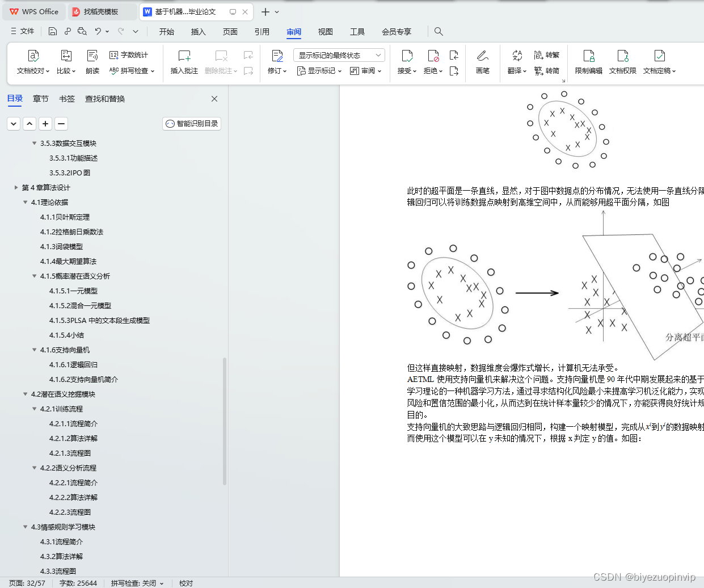The width and height of the screenshot is (704, 588).
Task: Go to 4.2.1.3流程图 heading
Action: tap(70, 453)
